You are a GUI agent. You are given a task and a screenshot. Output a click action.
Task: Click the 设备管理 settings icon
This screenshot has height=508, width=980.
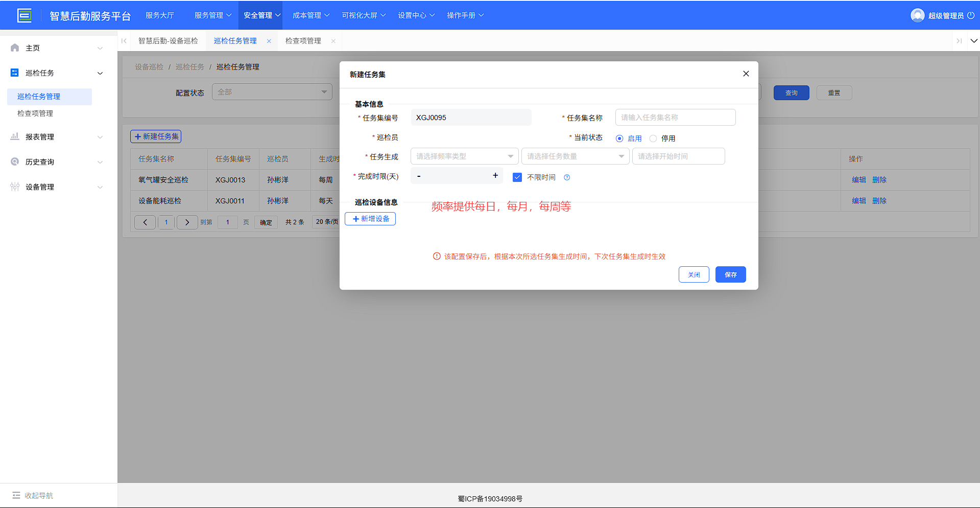coord(15,187)
